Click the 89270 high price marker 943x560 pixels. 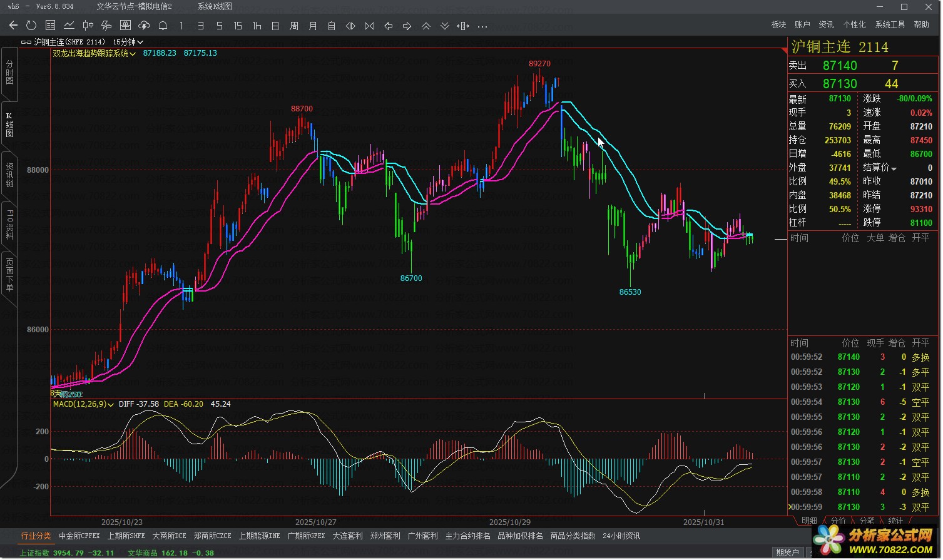tap(539, 64)
